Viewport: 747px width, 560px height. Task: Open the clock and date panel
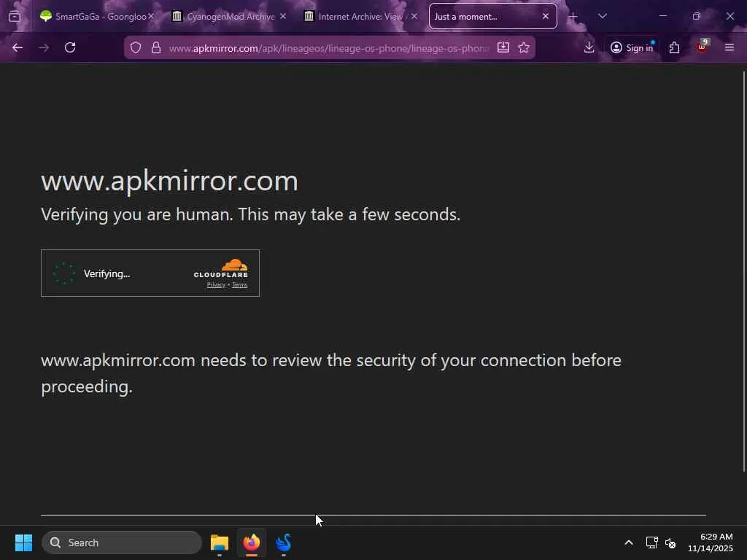click(x=711, y=542)
